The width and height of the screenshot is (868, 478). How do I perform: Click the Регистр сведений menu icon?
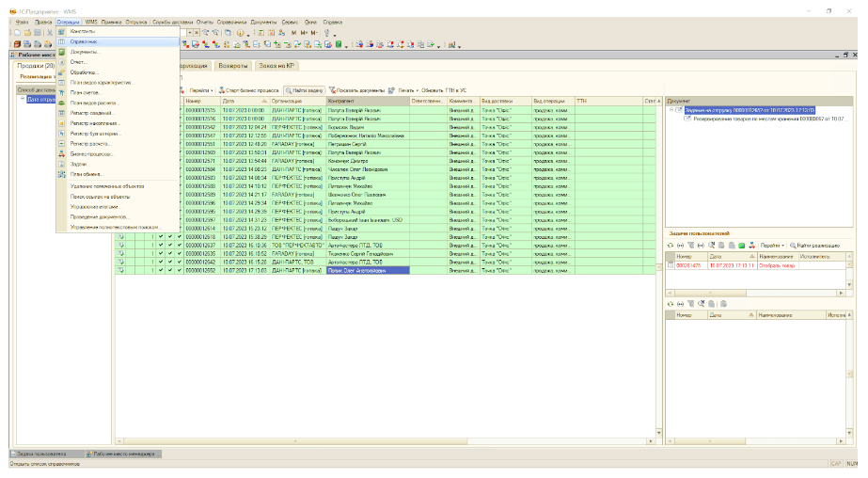62,113
